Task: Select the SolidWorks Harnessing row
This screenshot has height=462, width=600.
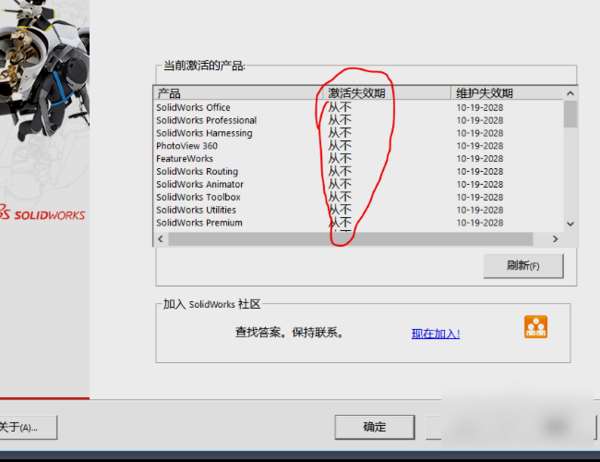Action: click(x=359, y=133)
